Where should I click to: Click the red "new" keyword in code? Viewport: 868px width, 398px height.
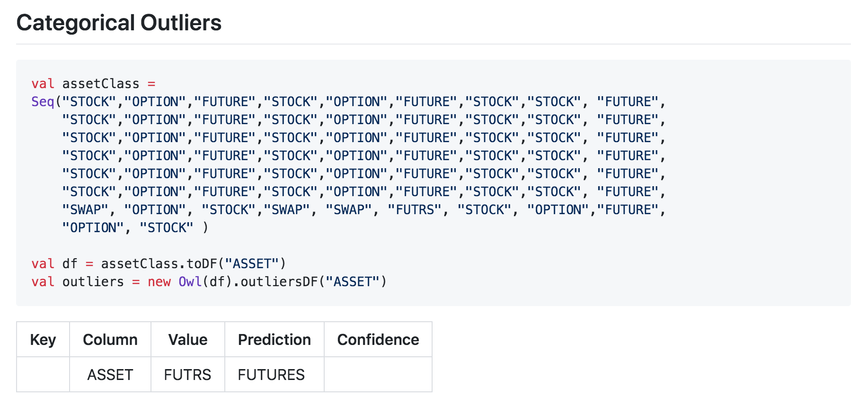click(x=159, y=282)
